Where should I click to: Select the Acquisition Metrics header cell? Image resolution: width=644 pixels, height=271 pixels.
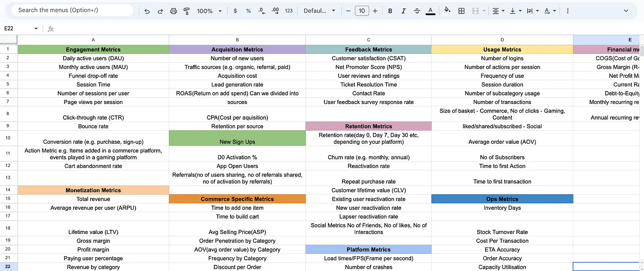[237, 49]
